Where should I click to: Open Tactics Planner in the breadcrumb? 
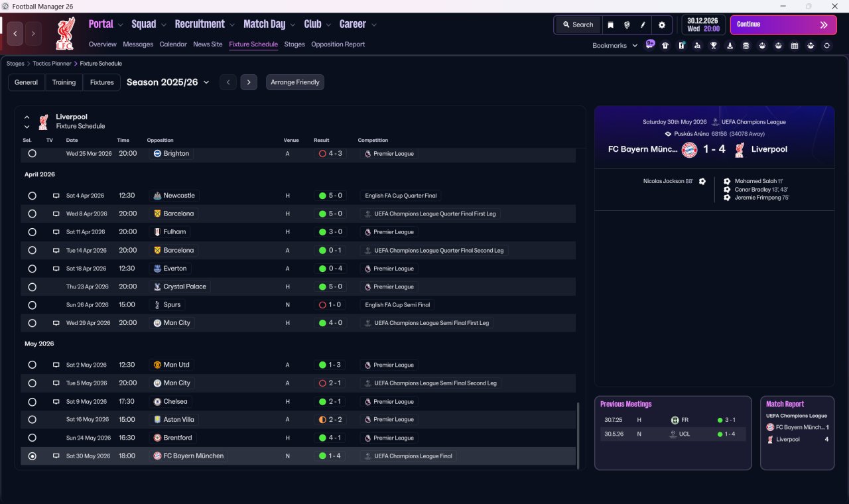point(52,64)
